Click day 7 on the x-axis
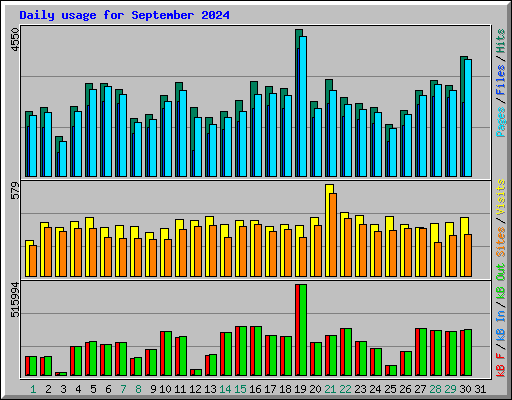 pyautogui.click(x=123, y=389)
